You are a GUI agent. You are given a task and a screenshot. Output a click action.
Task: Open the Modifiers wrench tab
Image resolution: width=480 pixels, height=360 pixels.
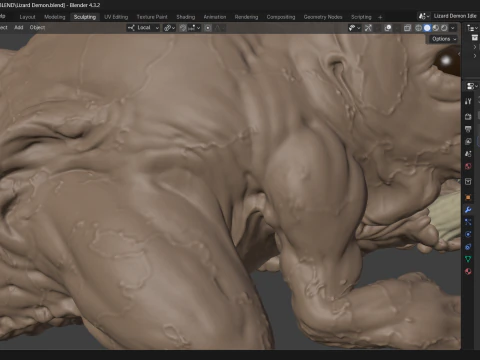(x=468, y=210)
